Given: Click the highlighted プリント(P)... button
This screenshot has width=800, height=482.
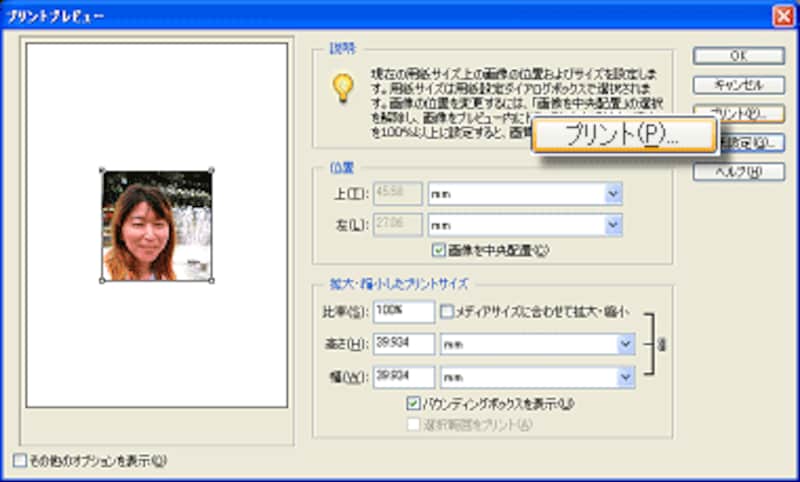Looking at the screenshot, I should (x=623, y=136).
